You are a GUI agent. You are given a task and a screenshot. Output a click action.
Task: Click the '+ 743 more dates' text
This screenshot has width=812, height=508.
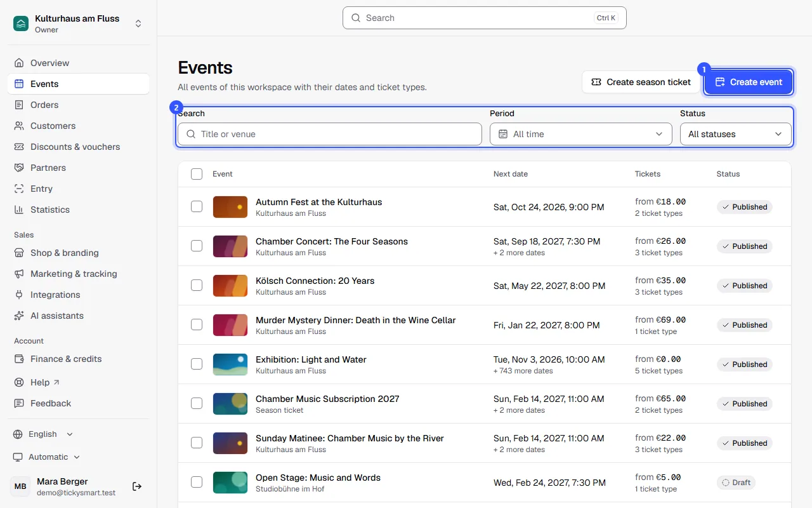coord(523,371)
